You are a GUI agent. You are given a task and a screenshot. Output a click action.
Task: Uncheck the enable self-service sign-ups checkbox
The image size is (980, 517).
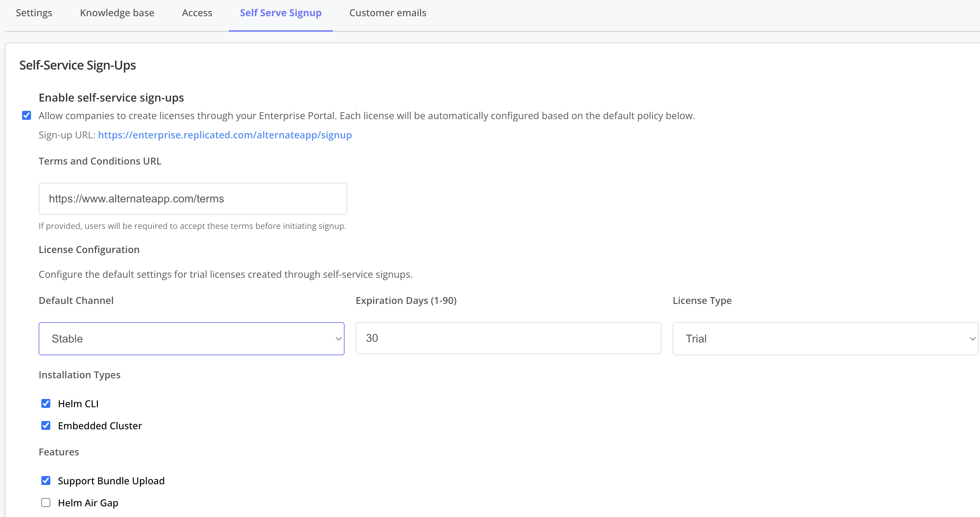coord(26,116)
